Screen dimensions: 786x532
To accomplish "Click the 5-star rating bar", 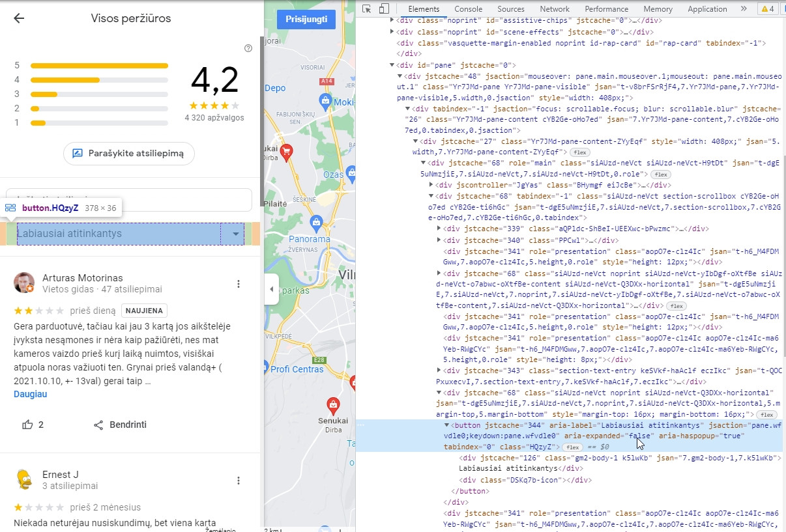I will (x=99, y=65).
